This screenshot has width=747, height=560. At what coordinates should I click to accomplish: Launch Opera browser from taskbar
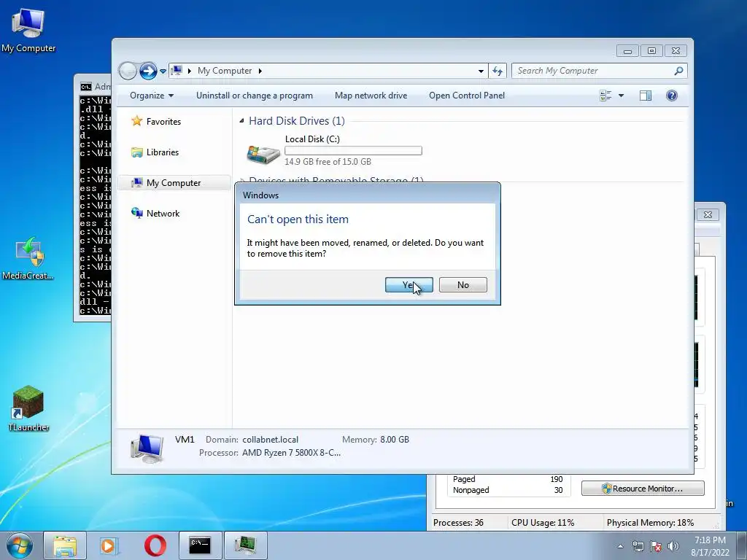(x=155, y=545)
